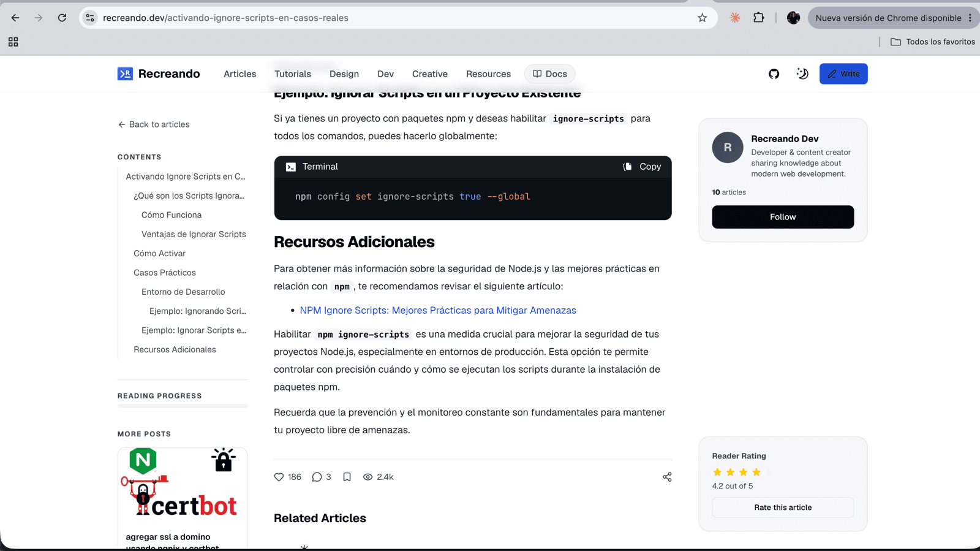This screenshot has height=551, width=980.
Task: Open the Extensions puzzle icon
Action: point(759,18)
